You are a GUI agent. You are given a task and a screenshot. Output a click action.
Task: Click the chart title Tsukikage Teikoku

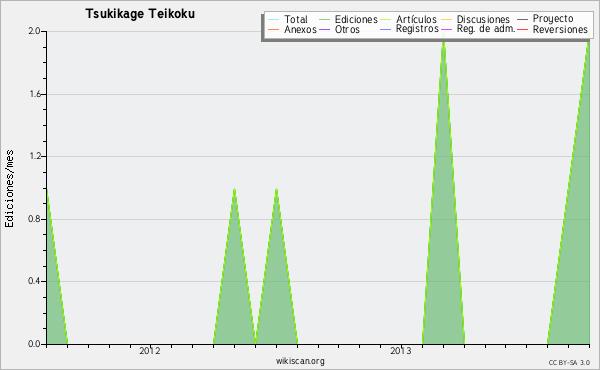point(140,14)
